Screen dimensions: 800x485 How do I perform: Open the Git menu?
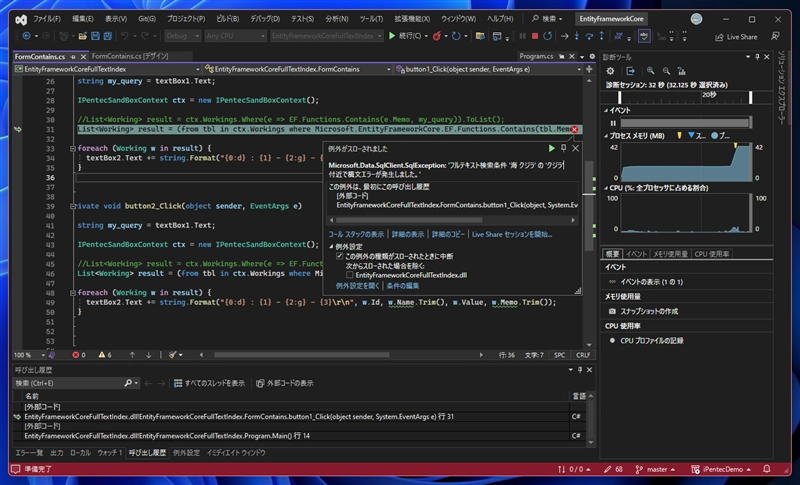147,19
